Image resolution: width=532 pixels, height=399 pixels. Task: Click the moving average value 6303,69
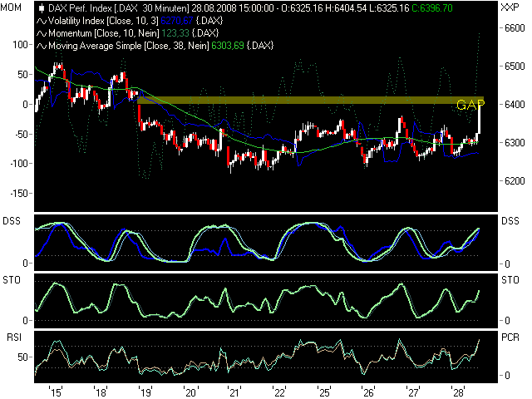[227, 46]
